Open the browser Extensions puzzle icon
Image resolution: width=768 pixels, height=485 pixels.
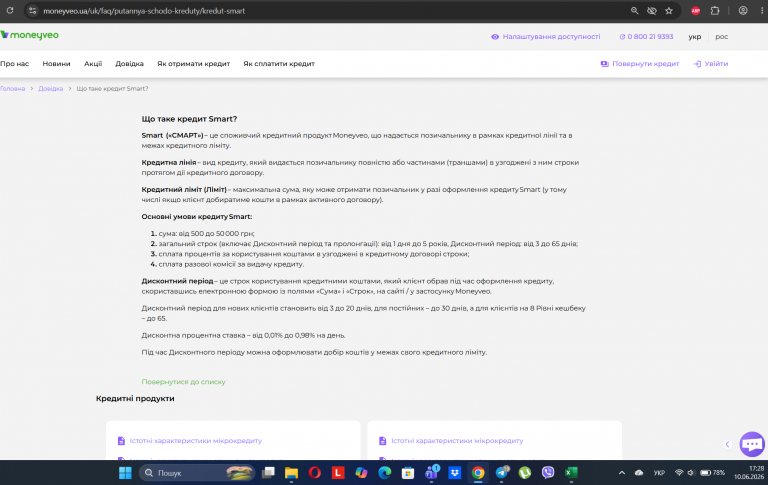pyautogui.click(x=715, y=11)
